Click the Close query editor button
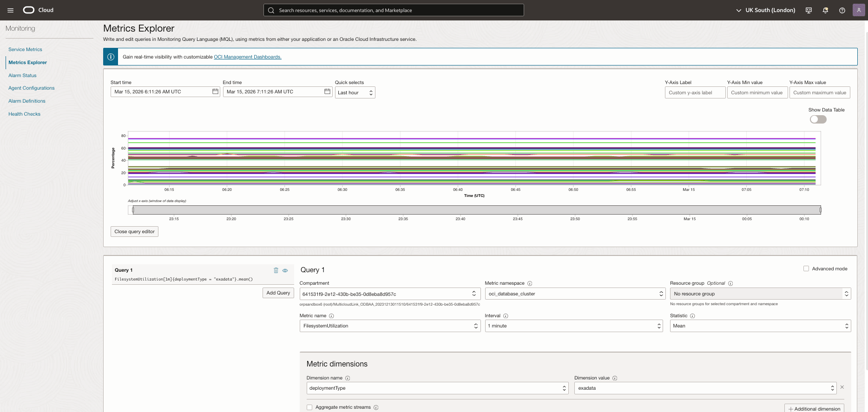Viewport: 868px width, 412px height. [134, 231]
